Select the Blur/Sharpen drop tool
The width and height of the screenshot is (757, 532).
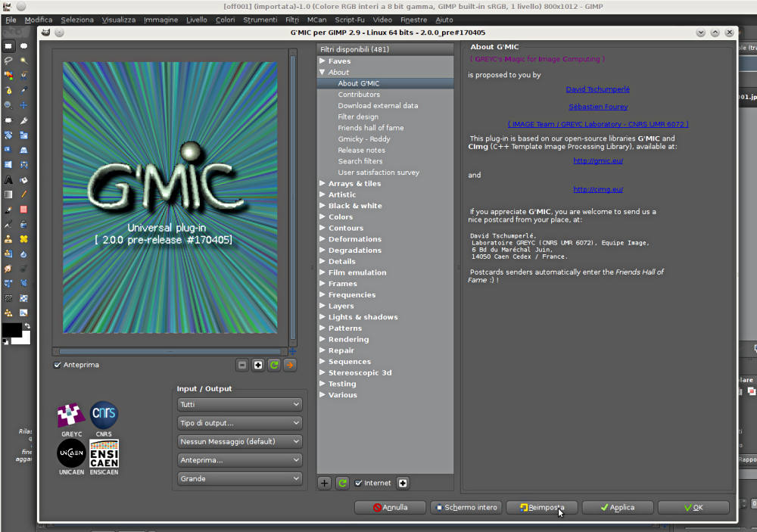(23, 254)
